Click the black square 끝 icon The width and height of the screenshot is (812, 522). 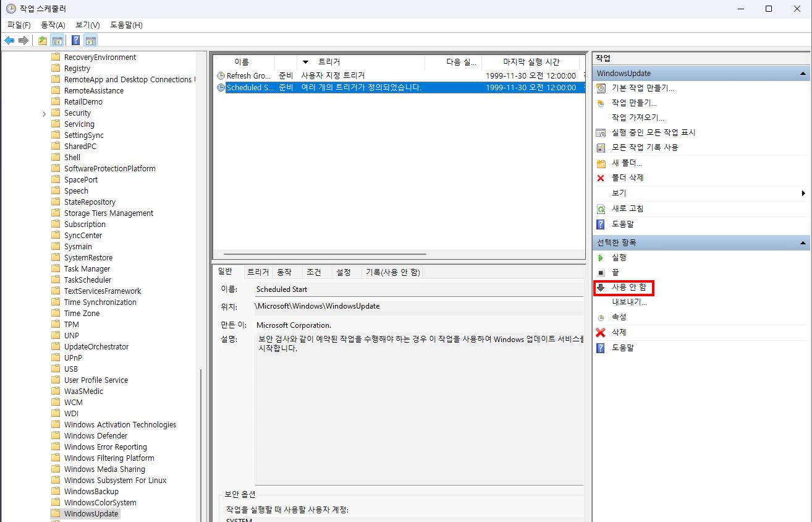pyautogui.click(x=601, y=273)
